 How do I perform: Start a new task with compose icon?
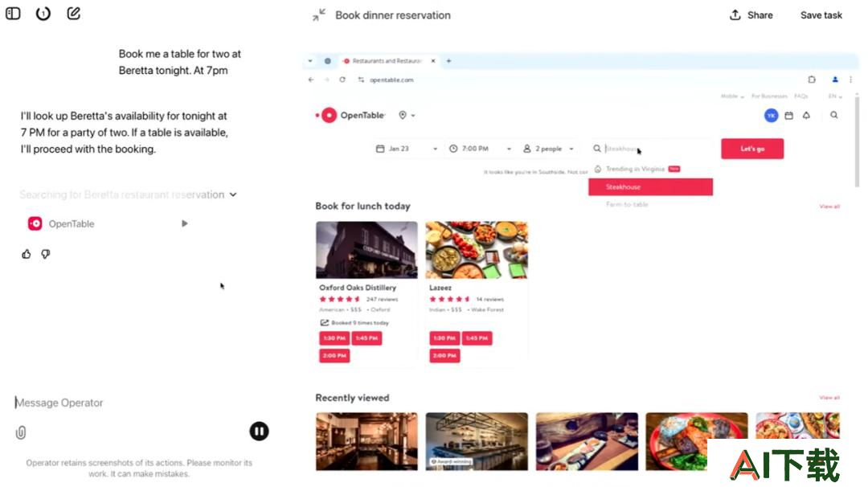pyautogui.click(x=74, y=14)
